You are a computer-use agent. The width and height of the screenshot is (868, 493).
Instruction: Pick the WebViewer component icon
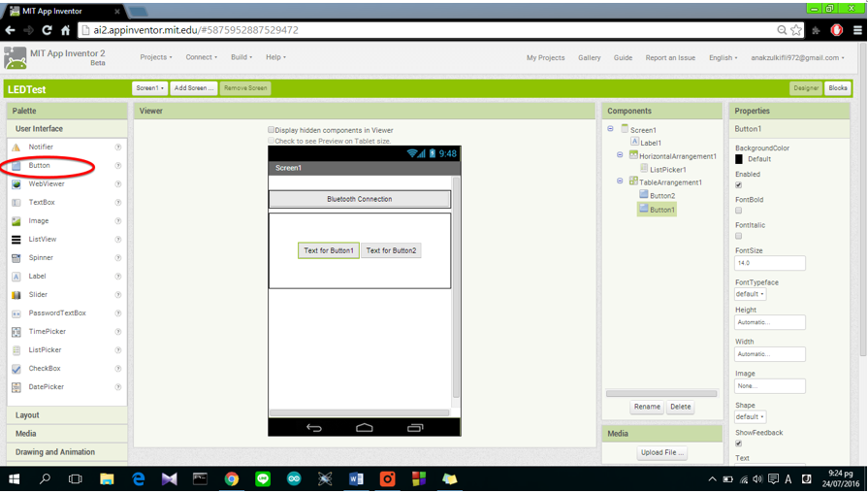pos(16,184)
